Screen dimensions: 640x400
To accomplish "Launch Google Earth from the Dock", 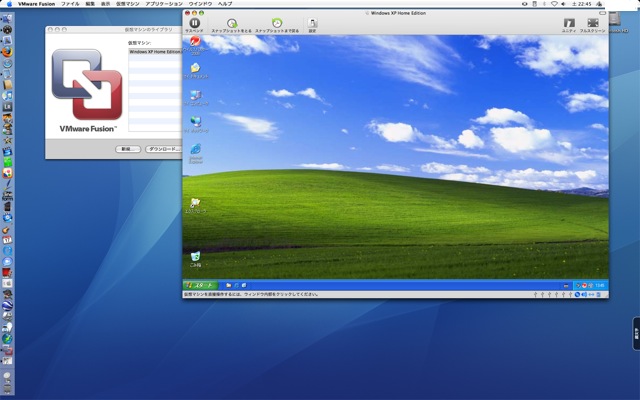I will (7, 305).
